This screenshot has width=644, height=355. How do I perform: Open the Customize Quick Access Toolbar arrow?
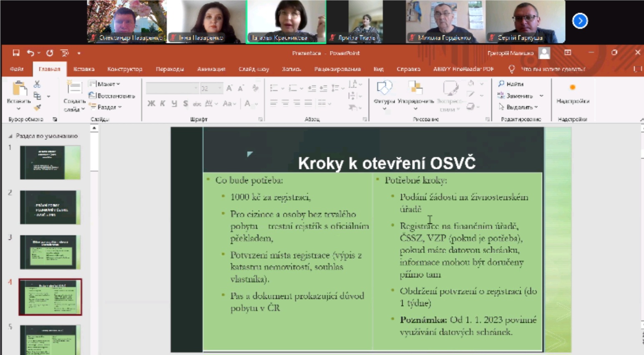79,53
